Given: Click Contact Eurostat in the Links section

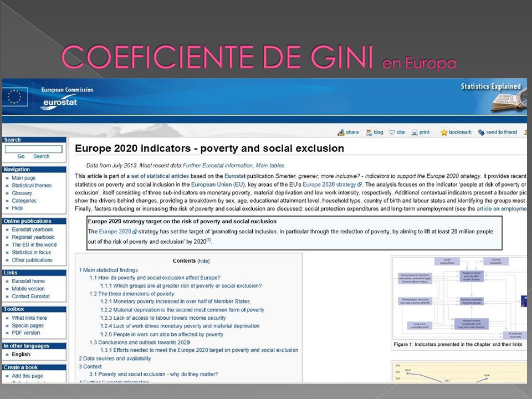Looking at the screenshot, I should pyautogui.click(x=30, y=296).
